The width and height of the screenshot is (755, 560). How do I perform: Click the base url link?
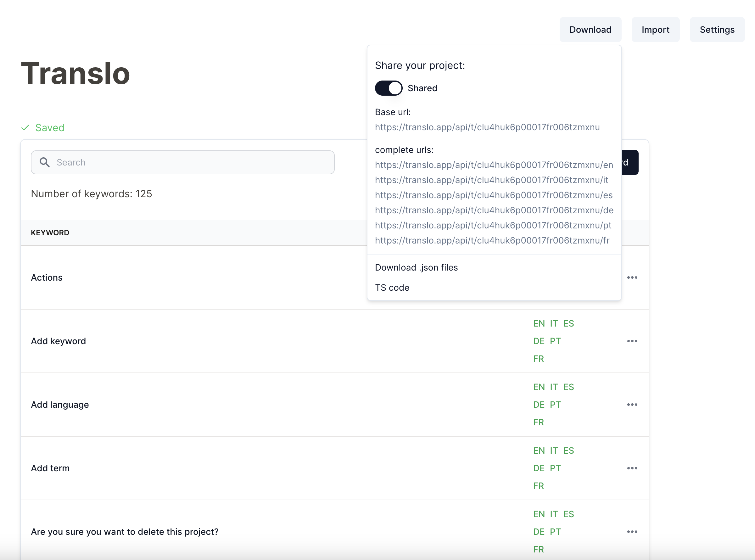487,127
